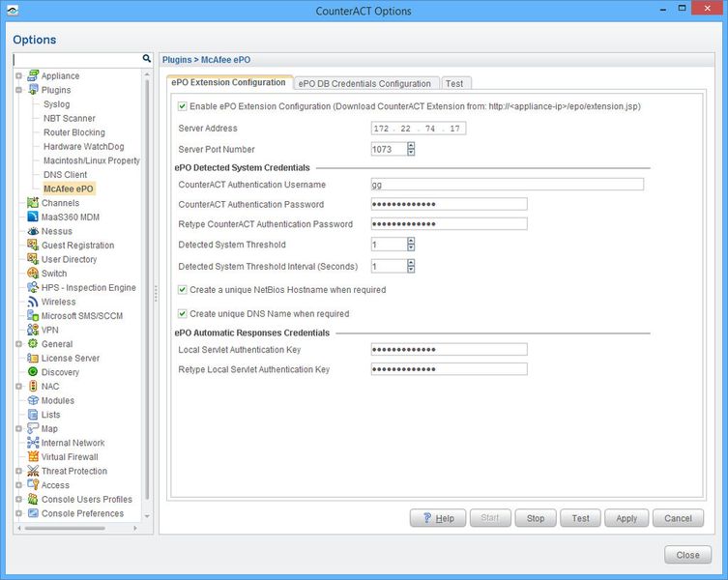
Task: Click the Close button at bottom right
Action: [x=687, y=555]
